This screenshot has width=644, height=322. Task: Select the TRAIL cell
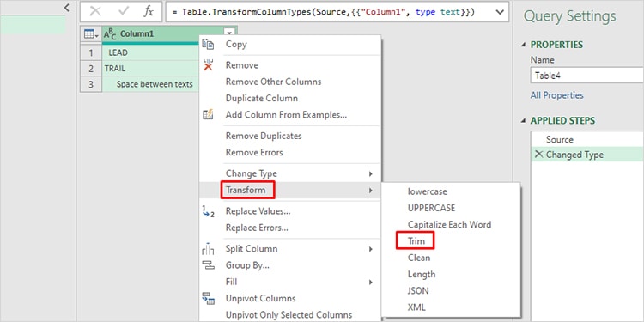pyautogui.click(x=150, y=69)
